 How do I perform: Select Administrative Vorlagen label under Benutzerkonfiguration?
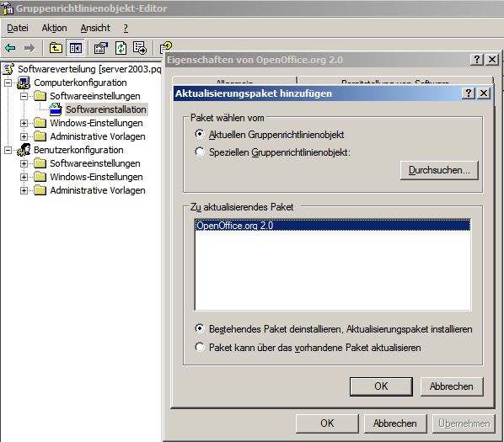pyautogui.click(x=98, y=190)
